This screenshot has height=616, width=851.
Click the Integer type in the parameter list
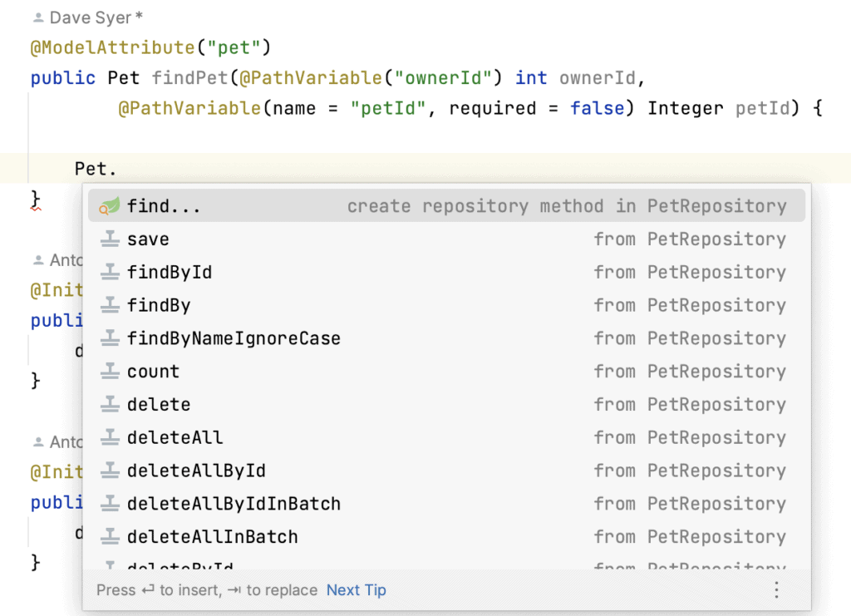click(686, 109)
